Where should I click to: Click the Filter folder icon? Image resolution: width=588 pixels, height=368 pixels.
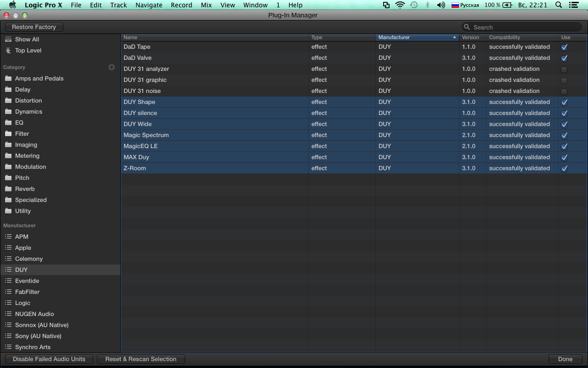point(8,134)
